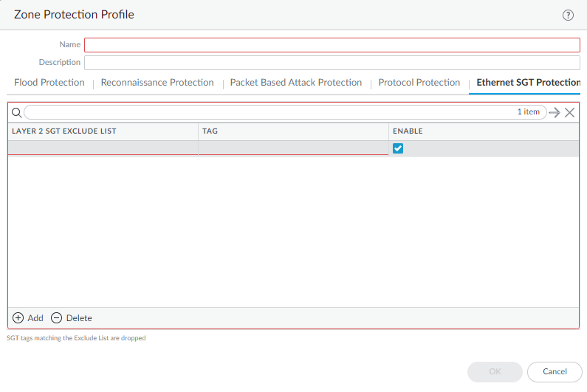Open the Packet Based Attack Protection tab

(296, 83)
